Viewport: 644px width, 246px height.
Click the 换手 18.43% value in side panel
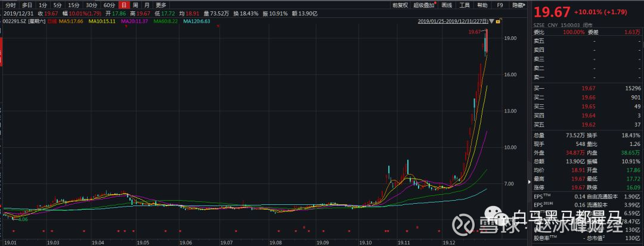(632, 135)
